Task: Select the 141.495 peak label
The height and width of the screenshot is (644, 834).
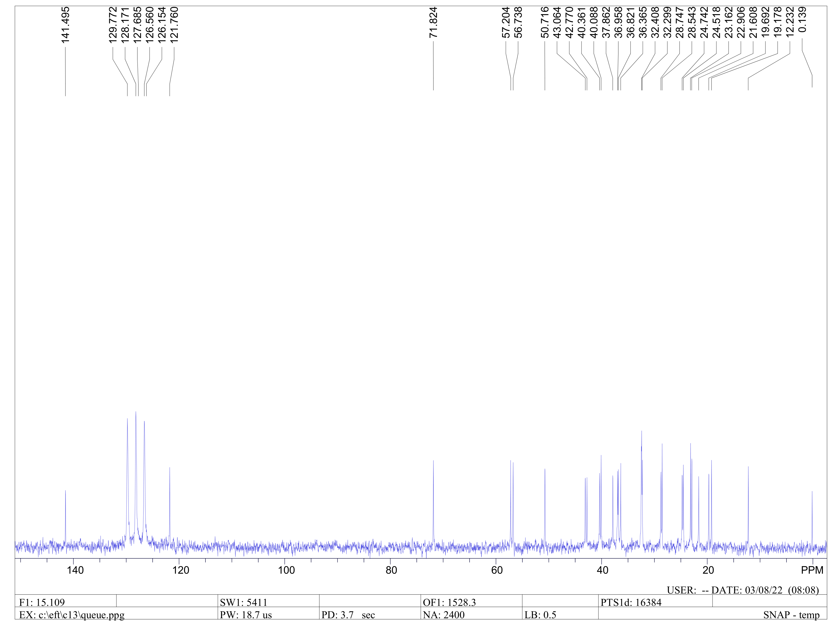Action: pyautogui.click(x=65, y=25)
